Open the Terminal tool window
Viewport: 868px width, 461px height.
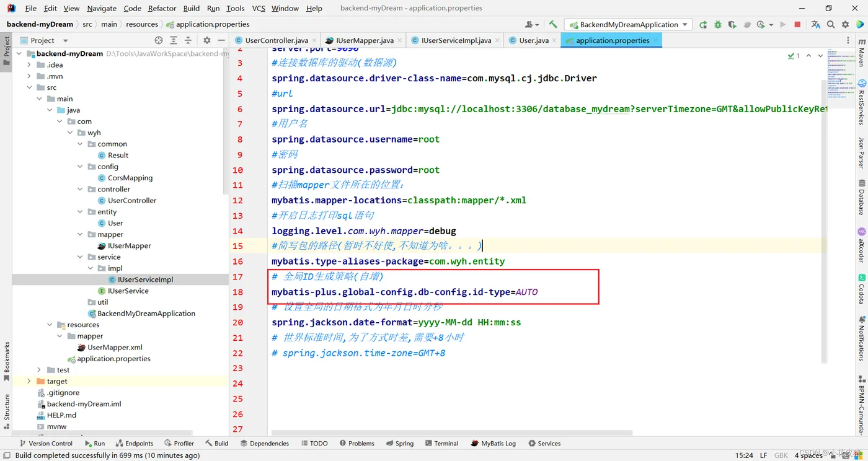441,443
